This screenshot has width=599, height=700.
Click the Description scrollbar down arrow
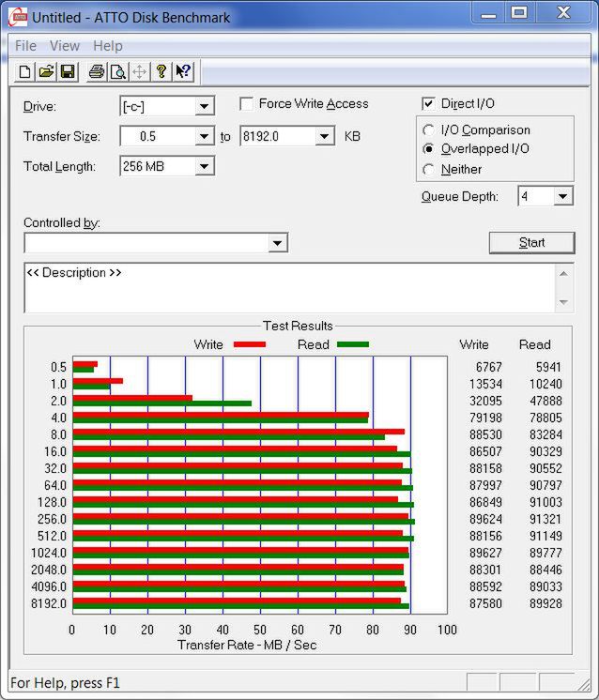tap(563, 302)
